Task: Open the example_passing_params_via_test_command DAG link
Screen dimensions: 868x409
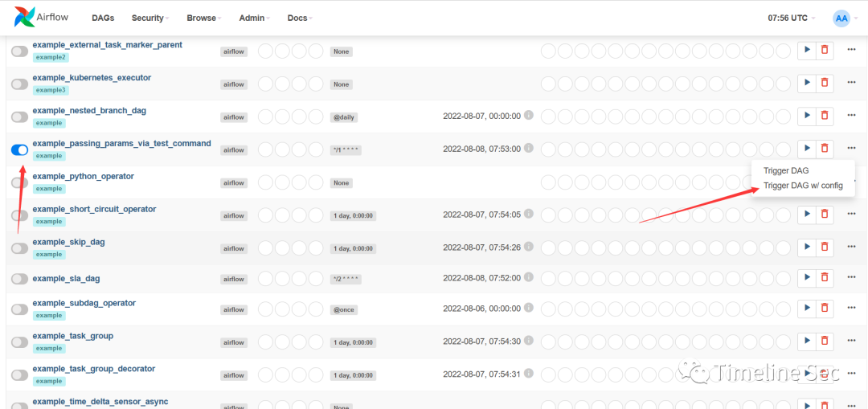Action: click(122, 143)
